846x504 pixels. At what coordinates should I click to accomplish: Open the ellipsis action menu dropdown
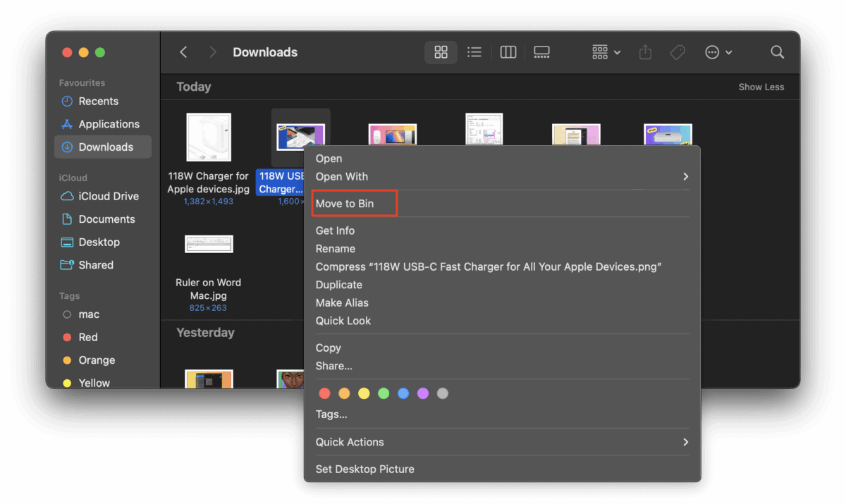coord(718,52)
